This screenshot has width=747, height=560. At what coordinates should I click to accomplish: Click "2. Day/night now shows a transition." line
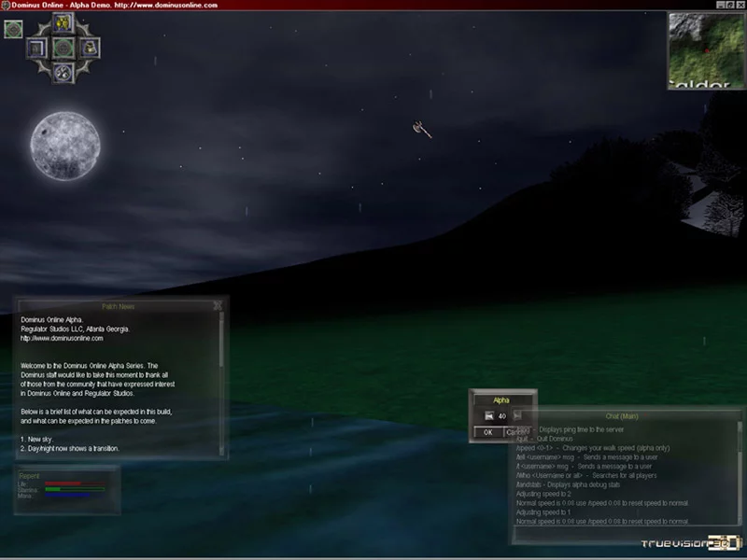tap(69, 449)
